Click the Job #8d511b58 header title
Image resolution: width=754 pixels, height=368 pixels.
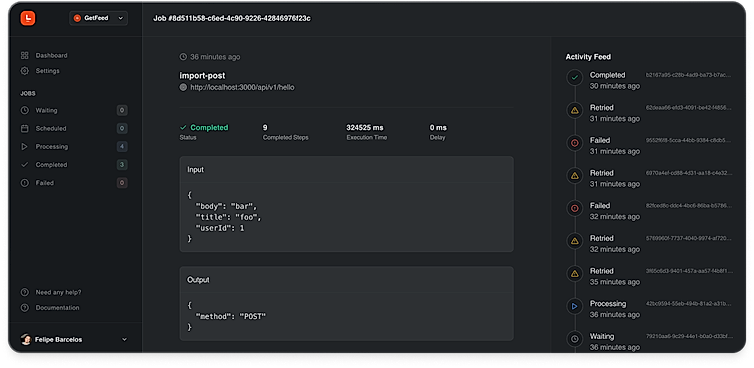[x=232, y=18]
